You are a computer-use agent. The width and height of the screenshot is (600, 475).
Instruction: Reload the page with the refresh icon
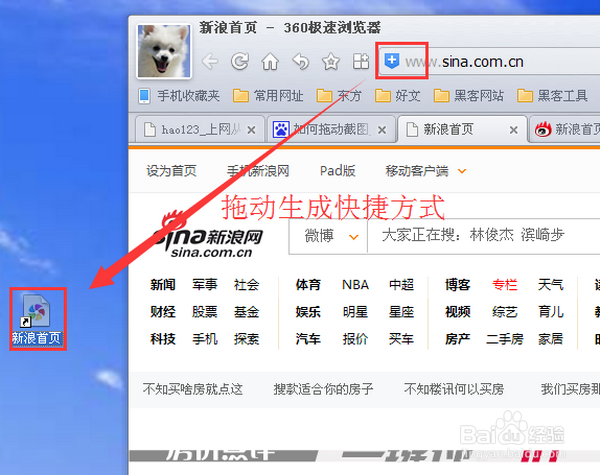[x=240, y=61]
